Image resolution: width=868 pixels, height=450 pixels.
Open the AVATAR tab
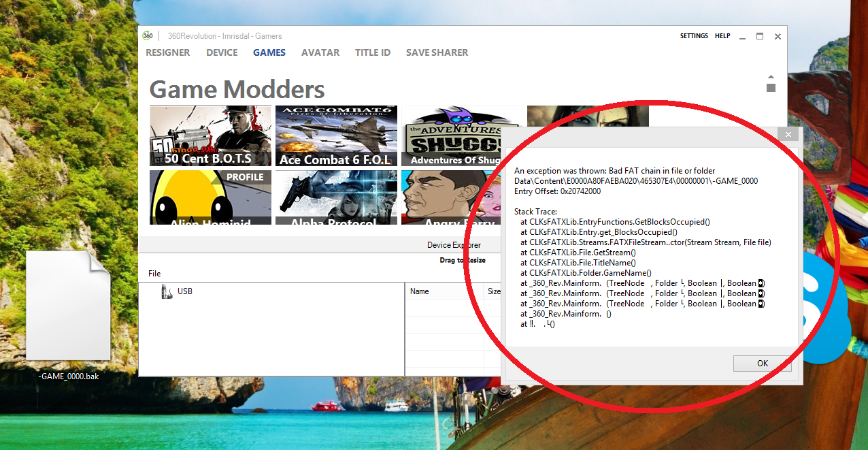(x=320, y=52)
